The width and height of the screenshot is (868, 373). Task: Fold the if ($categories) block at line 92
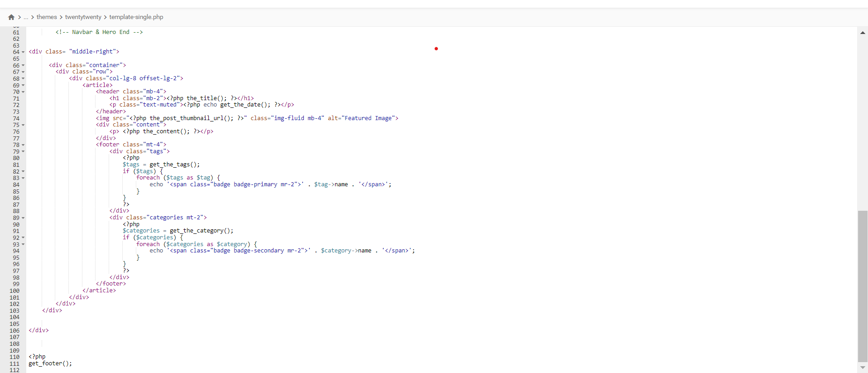coord(23,237)
